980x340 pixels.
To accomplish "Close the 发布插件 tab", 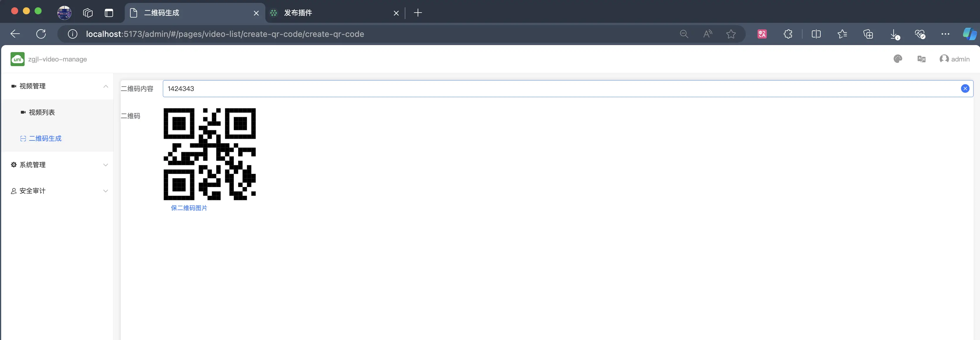I will [x=396, y=13].
